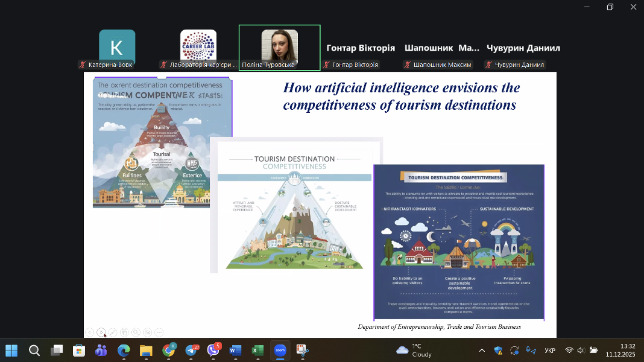
Task: Show all slides grid icon
Action: click(124, 332)
